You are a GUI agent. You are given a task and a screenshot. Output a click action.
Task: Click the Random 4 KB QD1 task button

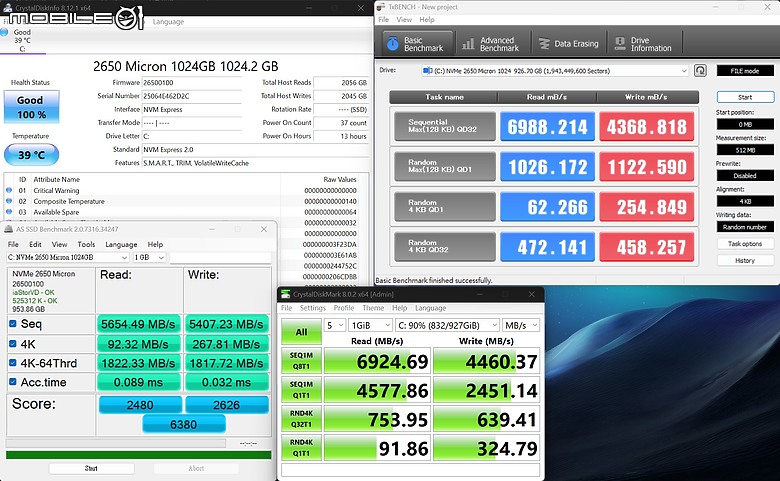pos(445,206)
